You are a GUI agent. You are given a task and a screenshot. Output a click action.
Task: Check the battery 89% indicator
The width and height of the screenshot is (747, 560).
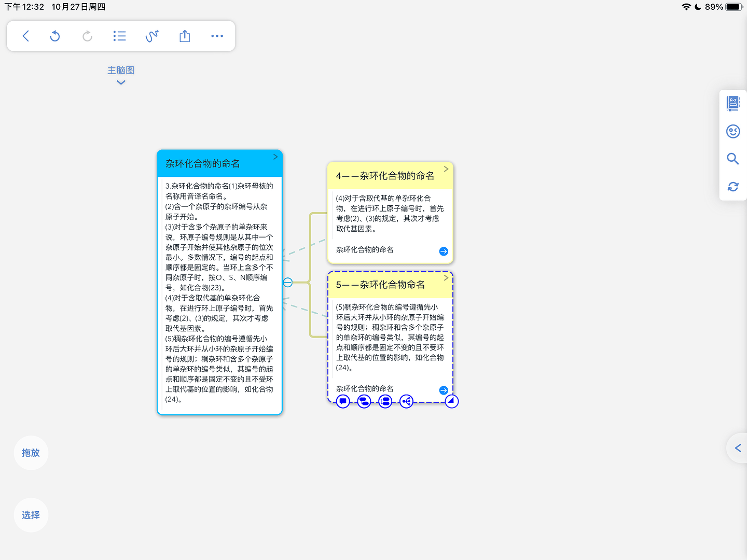724,7
